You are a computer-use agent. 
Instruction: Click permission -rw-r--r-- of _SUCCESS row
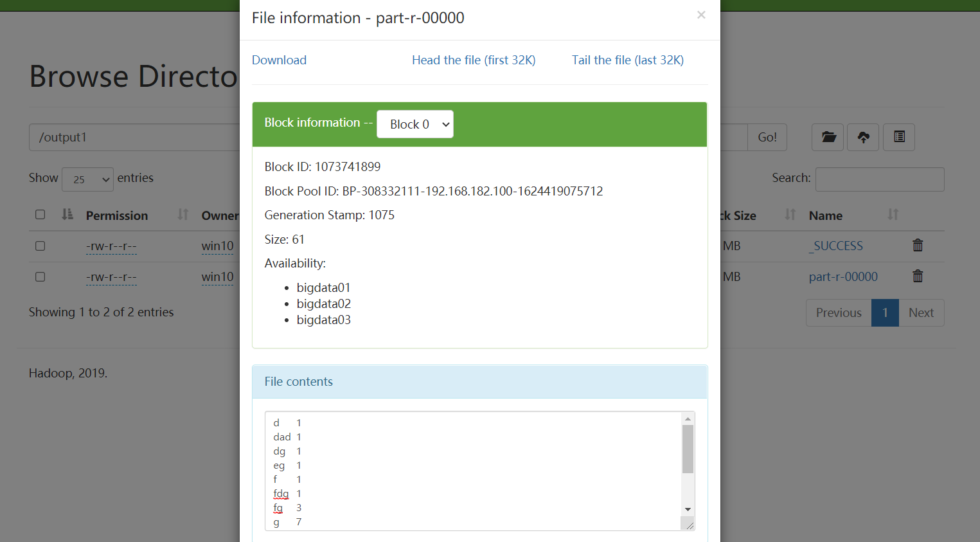click(111, 246)
